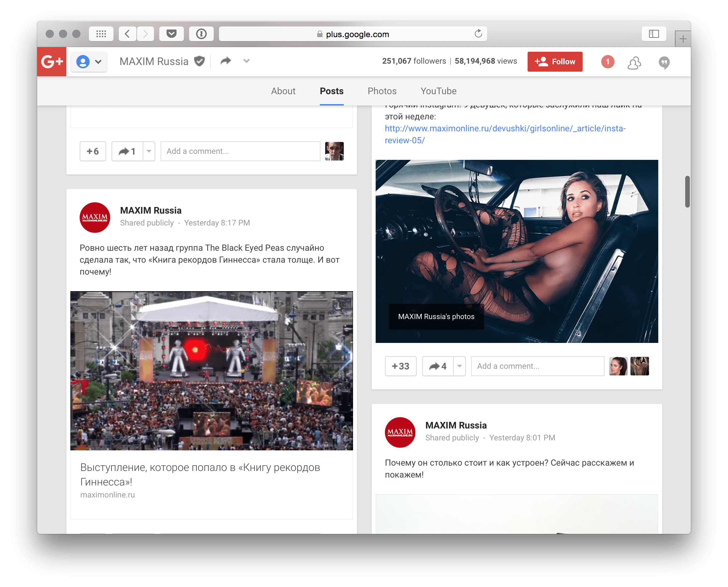Open the woman in car photo

[517, 251]
